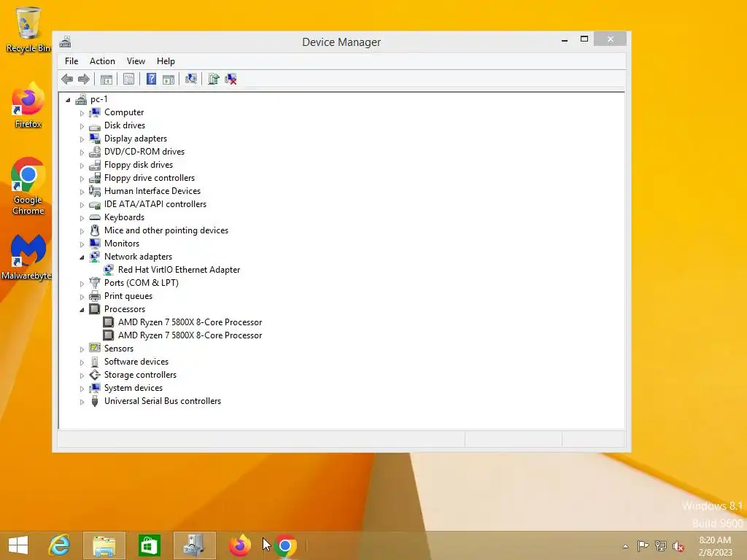Image resolution: width=747 pixels, height=560 pixels.
Task: Select the Malwarebytes desktop shortcut
Action: tap(26, 257)
